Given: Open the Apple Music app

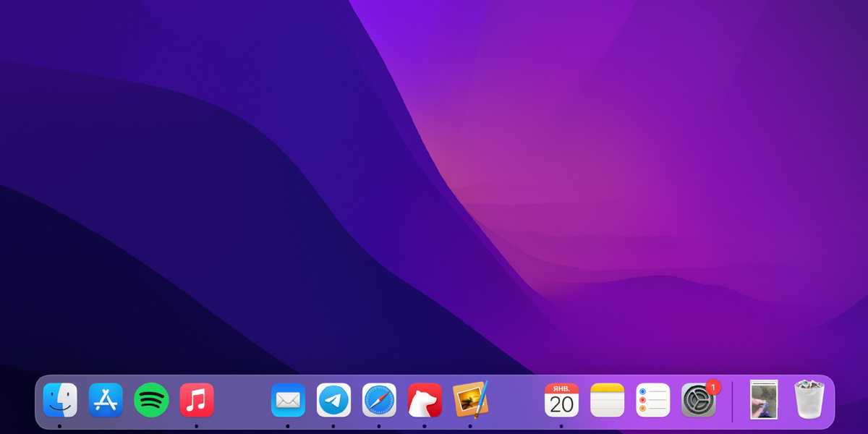Looking at the screenshot, I should coord(197,400).
